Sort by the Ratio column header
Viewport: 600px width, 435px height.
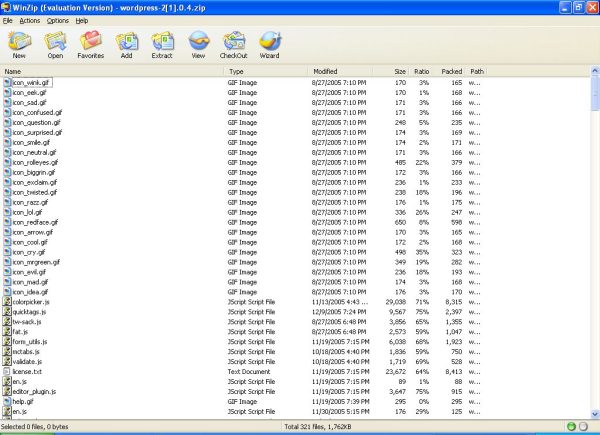click(x=421, y=72)
